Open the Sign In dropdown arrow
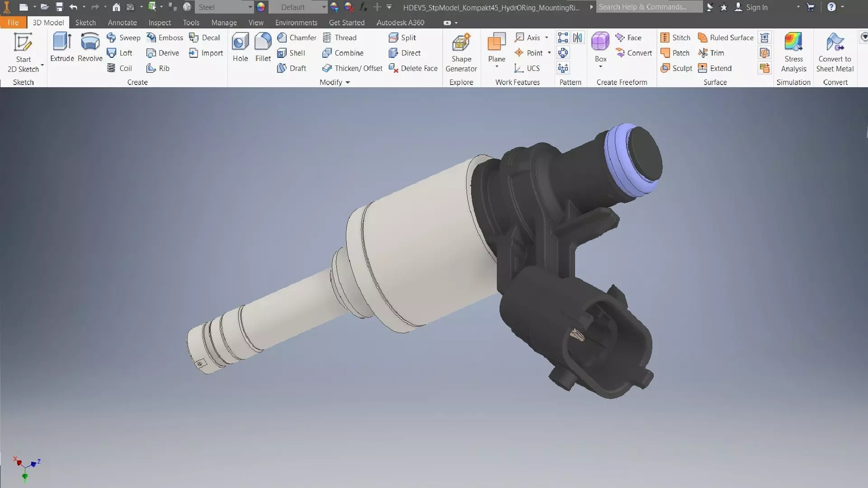This screenshot has height=488, width=868. pos(798,7)
